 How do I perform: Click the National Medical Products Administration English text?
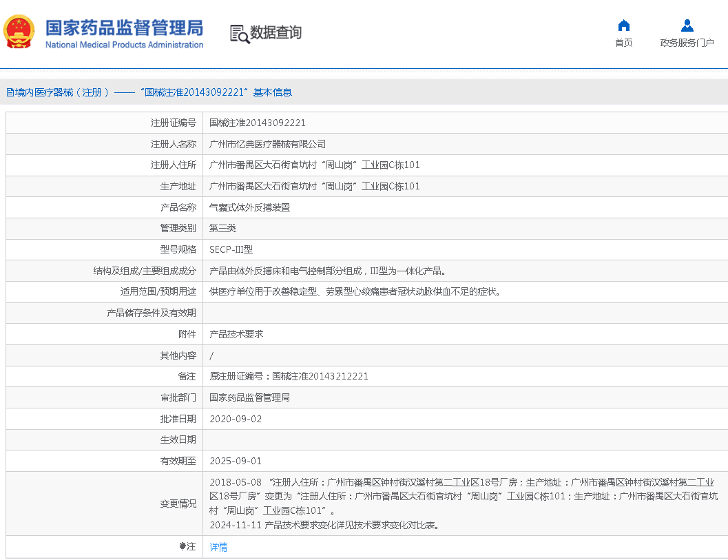point(124,45)
